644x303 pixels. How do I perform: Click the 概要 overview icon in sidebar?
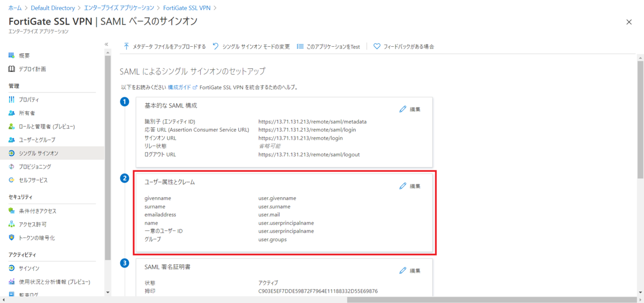click(x=12, y=55)
